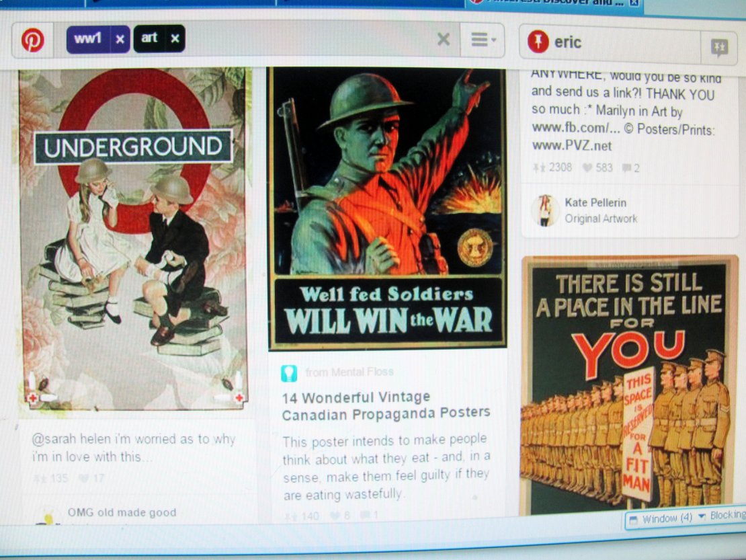
Task: Open the OMG old made good board
Action: click(x=122, y=512)
